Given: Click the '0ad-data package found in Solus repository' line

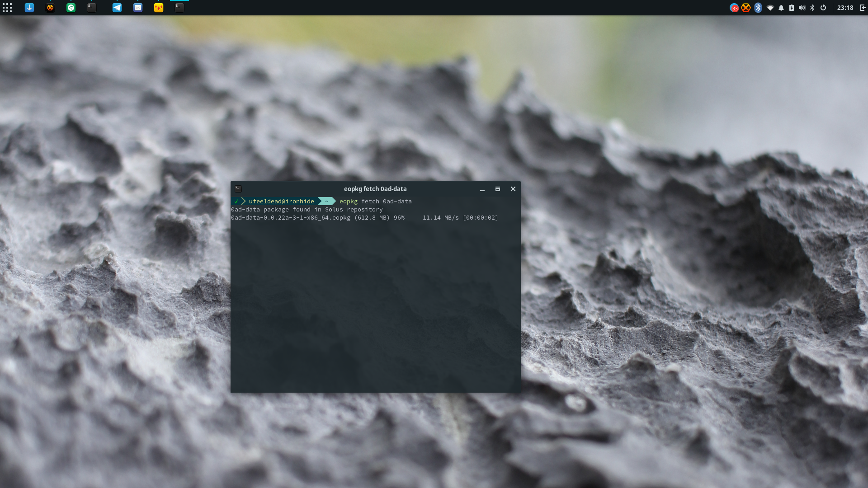Looking at the screenshot, I should pyautogui.click(x=307, y=210).
